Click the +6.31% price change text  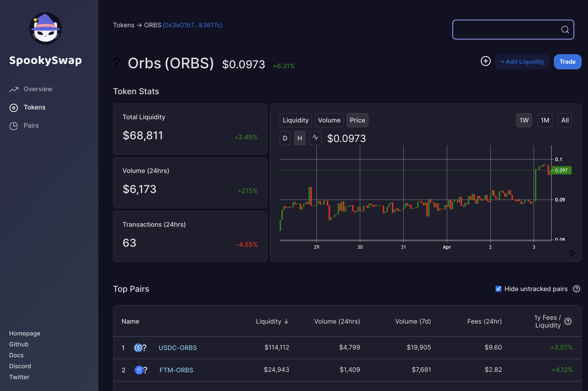click(x=284, y=66)
